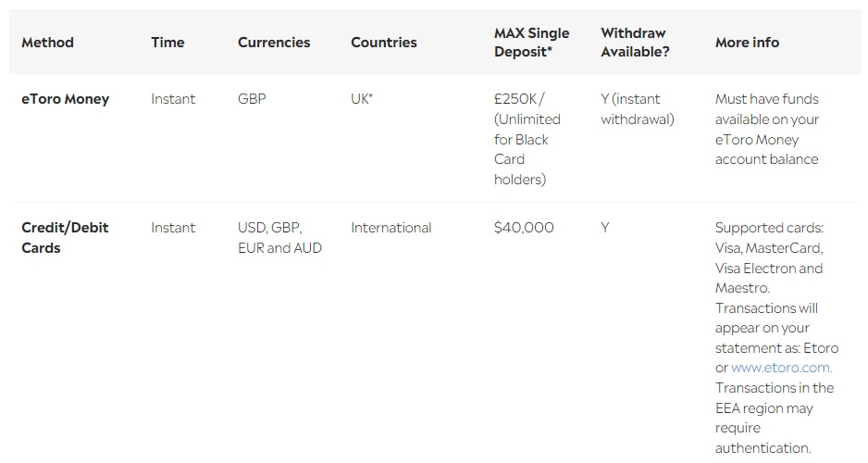
Task: Click the Method column header
Action: (x=47, y=43)
